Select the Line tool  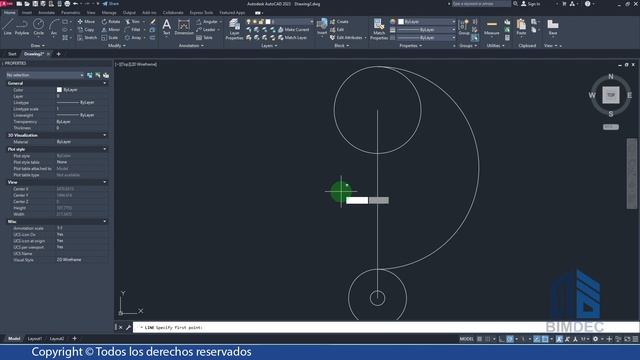7,27
